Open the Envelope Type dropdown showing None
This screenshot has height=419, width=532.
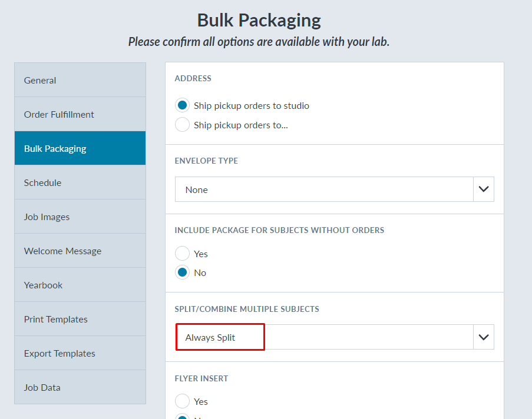coord(334,189)
